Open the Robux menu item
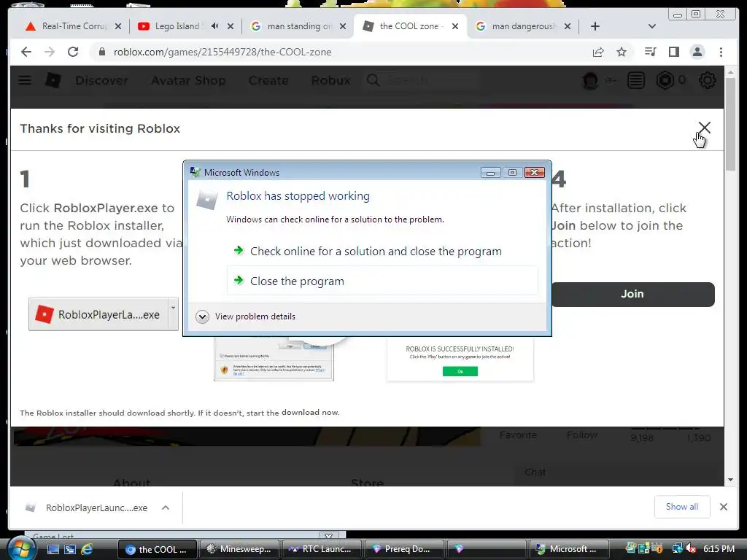Image resolution: width=747 pixels, height=560 pixels. tap(331, 80)
